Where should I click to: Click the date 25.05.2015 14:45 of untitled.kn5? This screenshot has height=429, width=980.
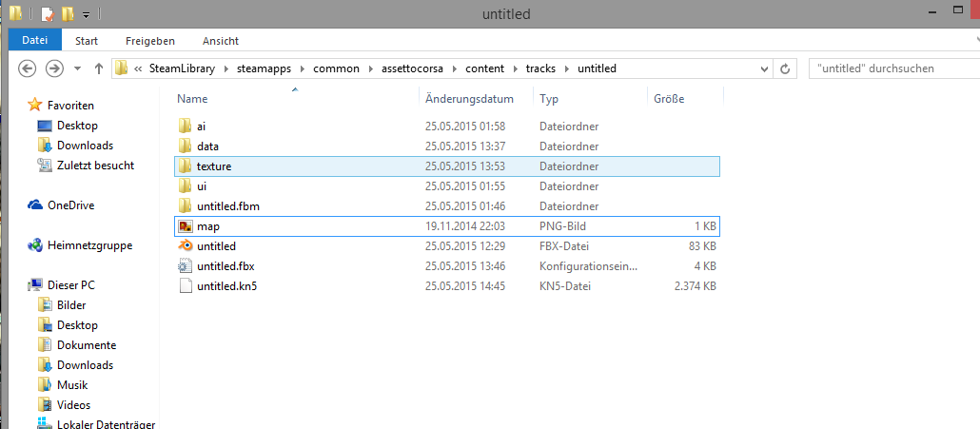[465, 286]
